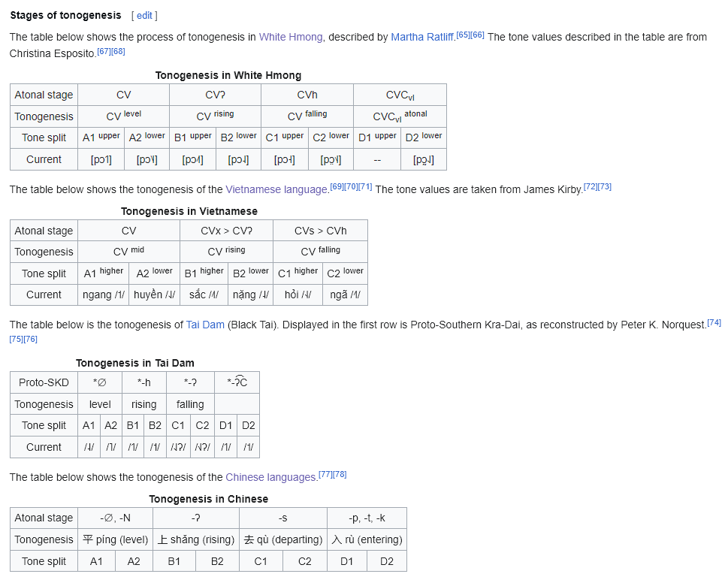
Task: Select the 'CVx > CVʔ' cell
Action: [x=227, y=231]
